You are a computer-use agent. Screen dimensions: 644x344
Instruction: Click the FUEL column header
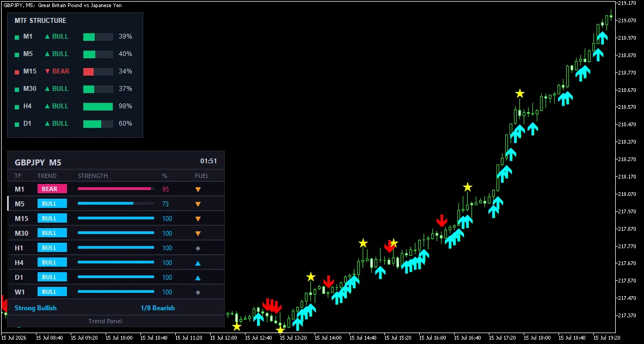click(x=201, y=176)
